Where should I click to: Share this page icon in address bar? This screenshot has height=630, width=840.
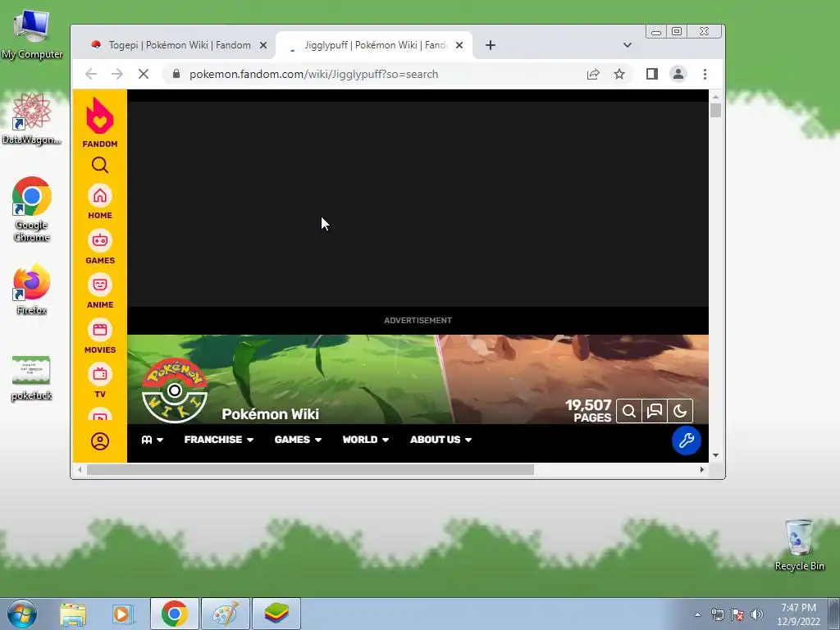[593, 74]
